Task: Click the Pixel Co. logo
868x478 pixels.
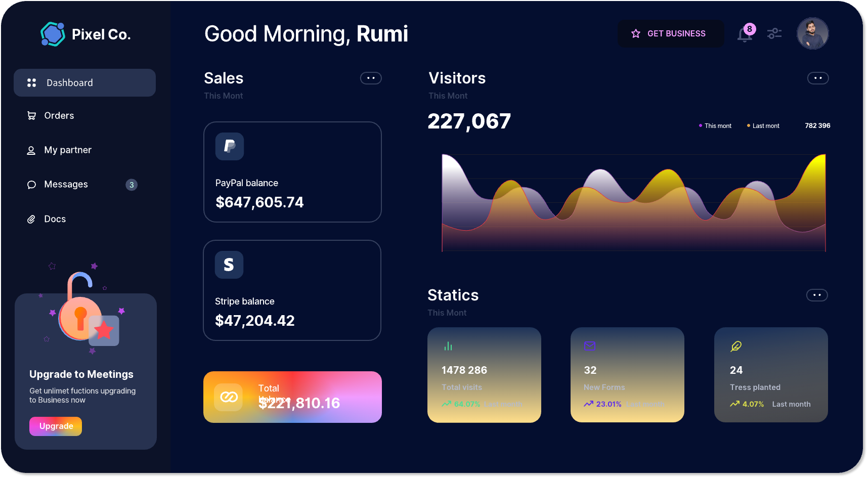Action: pos(53,34)
